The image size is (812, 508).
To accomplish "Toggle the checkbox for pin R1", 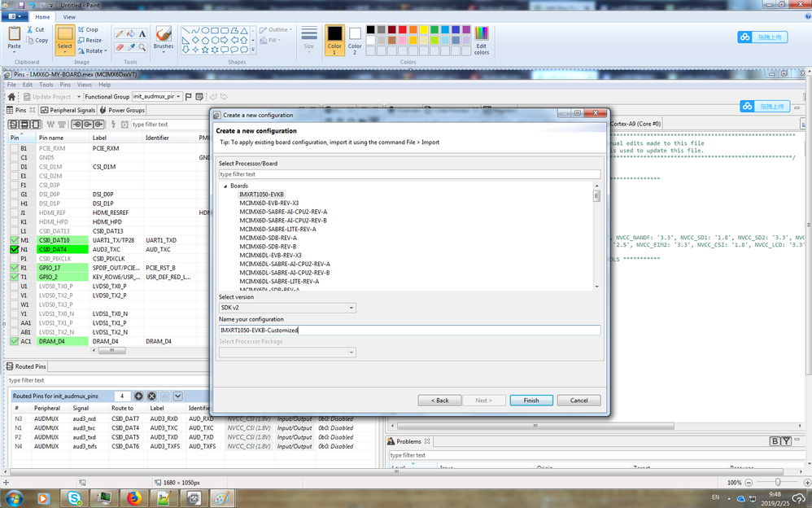I will (x=14, y=268).
